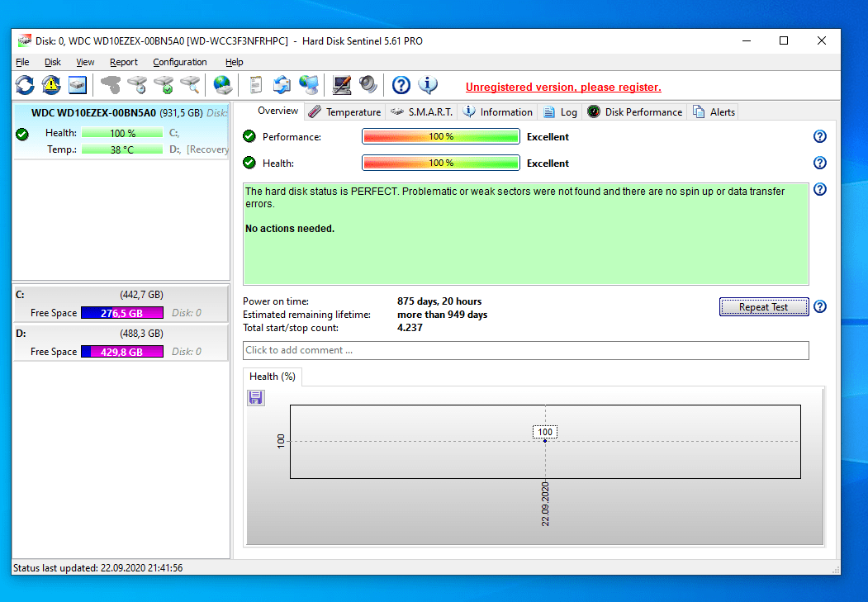Switch to the Alerts tab
This screenshot has height=602, width=868.
pos(714,111)
